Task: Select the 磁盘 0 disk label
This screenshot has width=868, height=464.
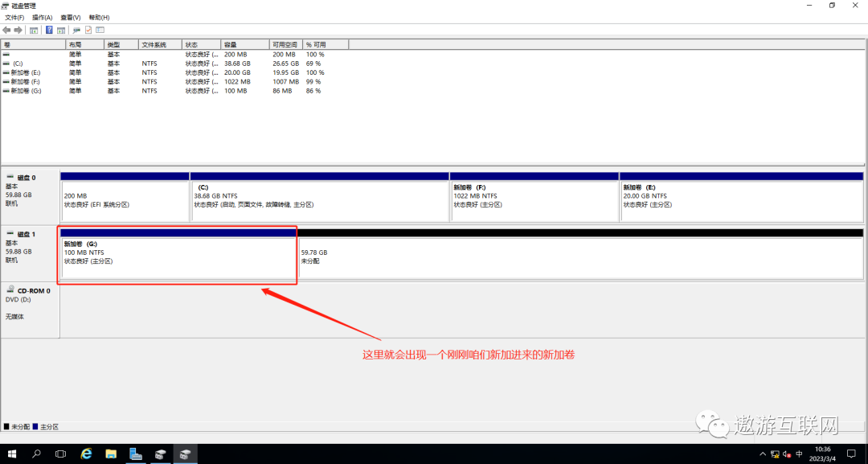Action: pyautogui.click(x=30, y=195)
